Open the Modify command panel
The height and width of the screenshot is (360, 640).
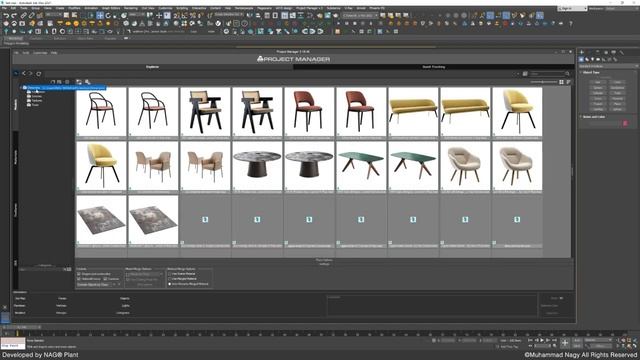click(x=589, y=52)
